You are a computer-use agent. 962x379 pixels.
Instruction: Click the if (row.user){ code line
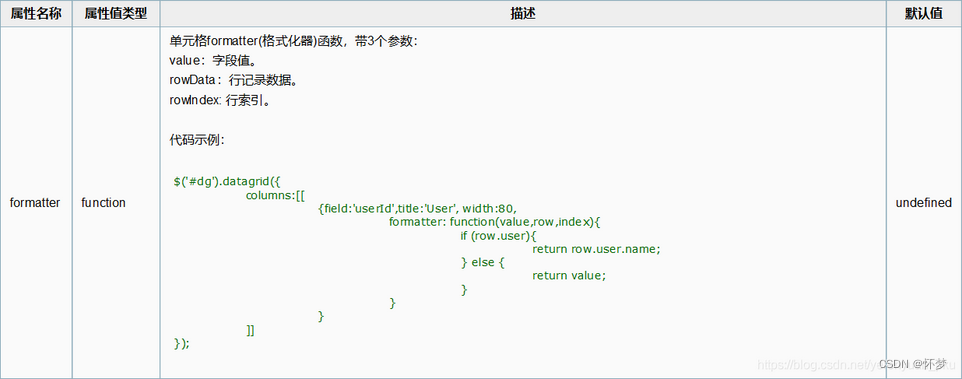[x=499, y=235]
